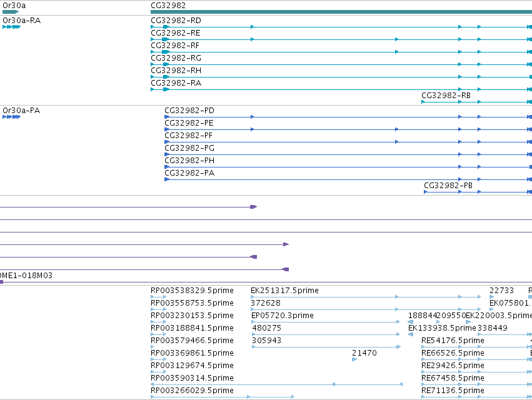Viewport: 532px width, 400px height.
Task: Open transcript CG32982-RF
Action: coord(175,46)
